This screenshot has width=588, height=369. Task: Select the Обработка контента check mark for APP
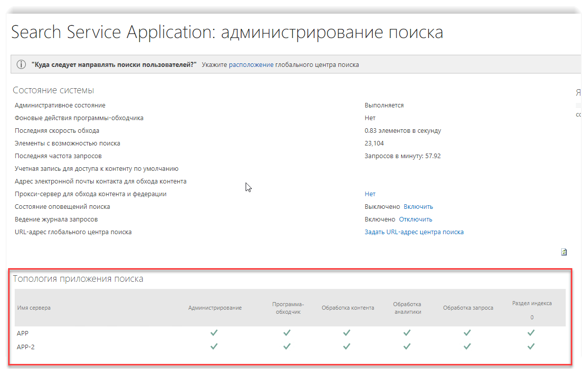[347, 333]
